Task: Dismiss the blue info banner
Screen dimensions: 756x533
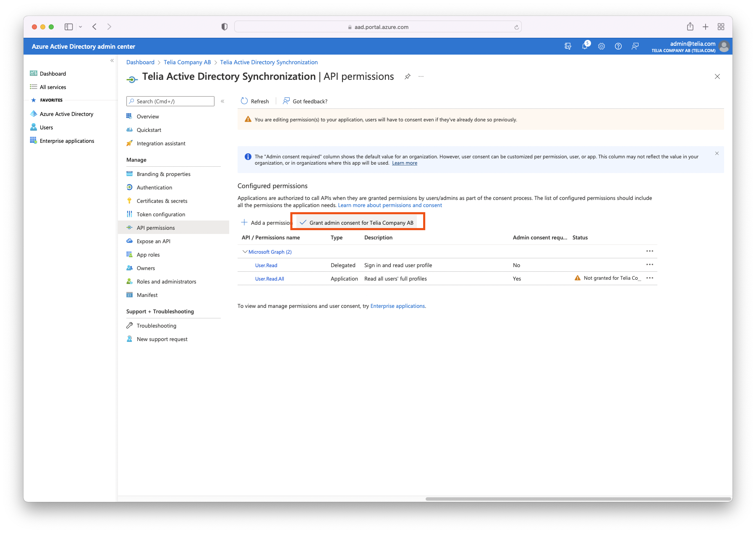Action: pyautogui.click(x=717, y=153)
